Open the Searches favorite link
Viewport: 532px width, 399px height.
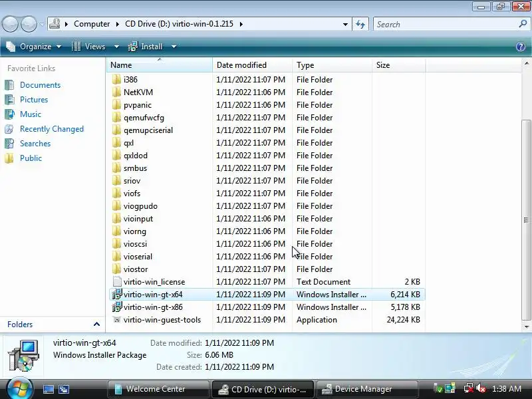click(35, 144)
